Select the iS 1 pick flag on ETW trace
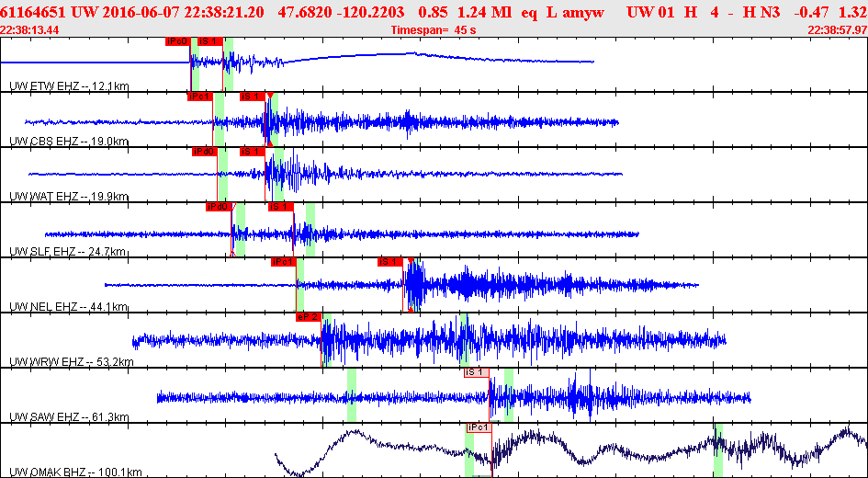Viewport: 868px width, 478px height. point(210,41)
